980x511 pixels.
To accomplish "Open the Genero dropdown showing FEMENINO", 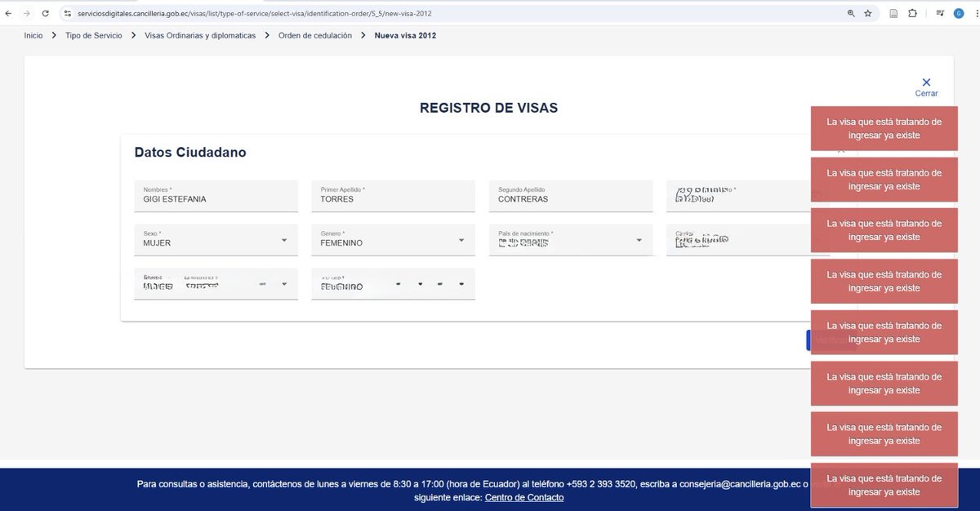I will coord(393,240).
